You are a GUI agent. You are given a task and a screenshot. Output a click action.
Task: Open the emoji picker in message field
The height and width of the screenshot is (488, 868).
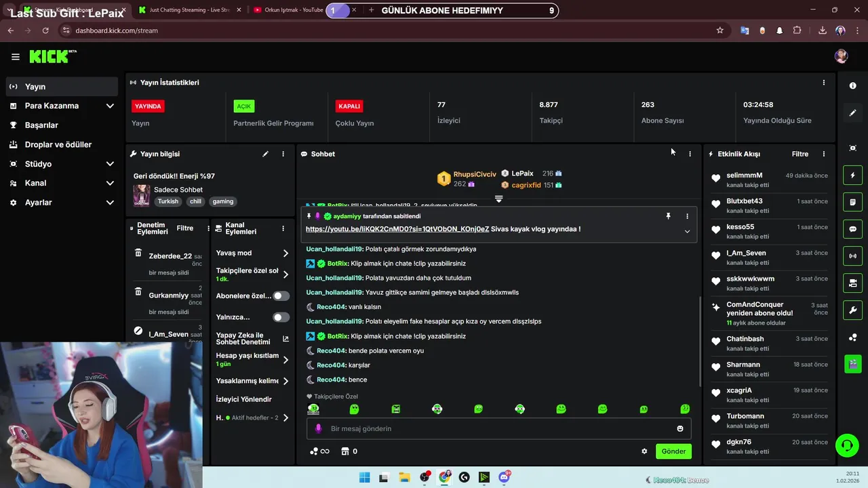pos(680,428)
